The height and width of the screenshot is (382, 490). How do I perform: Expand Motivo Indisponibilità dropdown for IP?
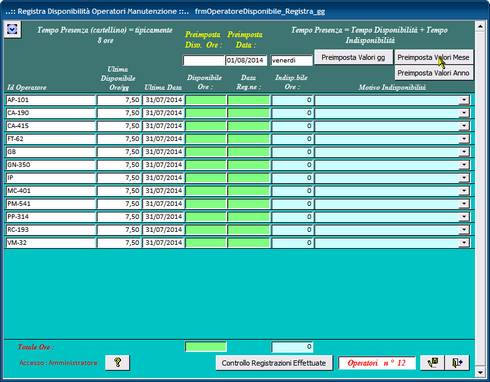(x=464, y=178)
